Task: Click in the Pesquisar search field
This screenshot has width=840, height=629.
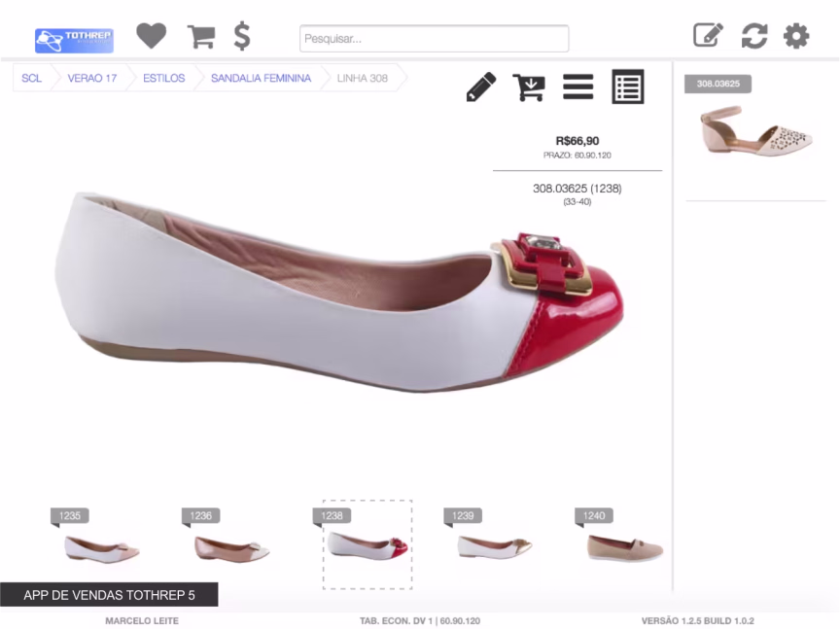Action: click(x=434, y=39)
